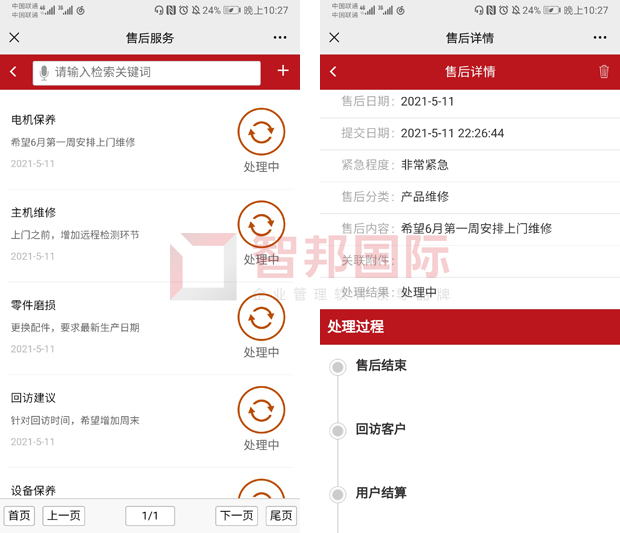
Task: Click the 1/1 page number field
Action: [x=150, y=516]
